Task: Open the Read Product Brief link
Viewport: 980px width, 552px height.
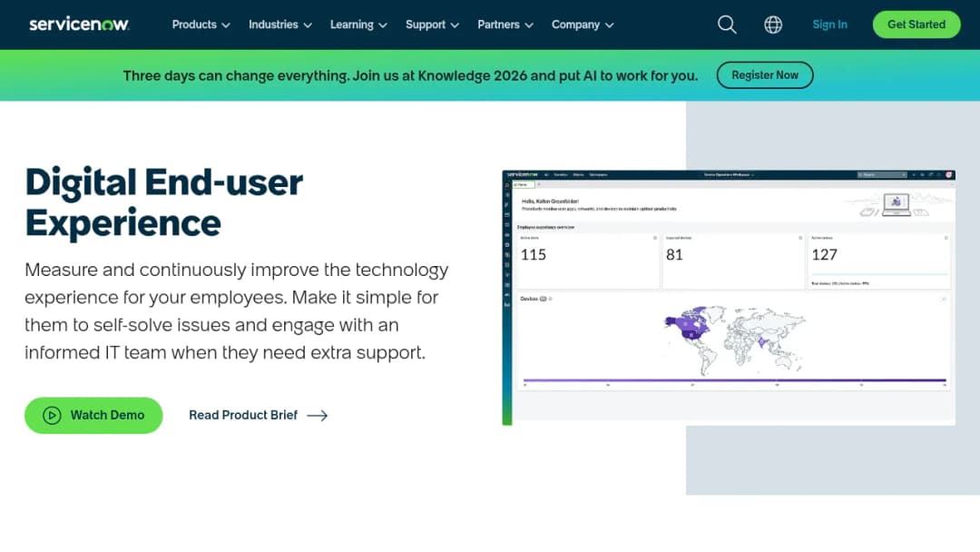Action: (x=258, y=415)
